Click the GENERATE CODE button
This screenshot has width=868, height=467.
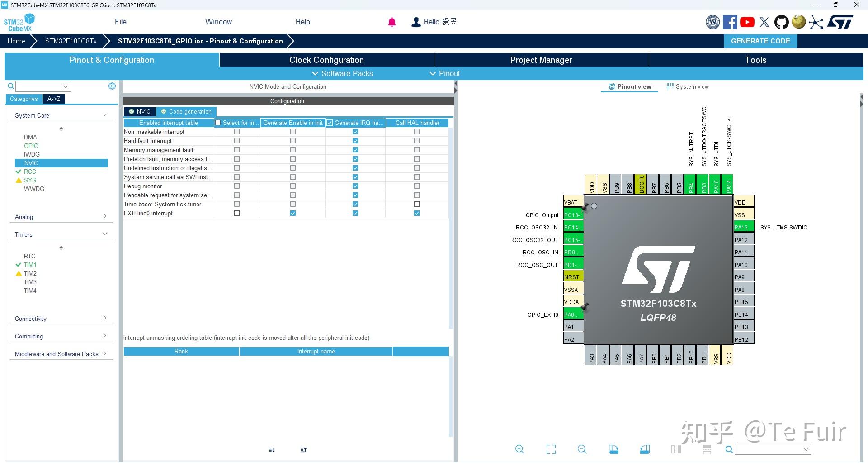[760, 41]
